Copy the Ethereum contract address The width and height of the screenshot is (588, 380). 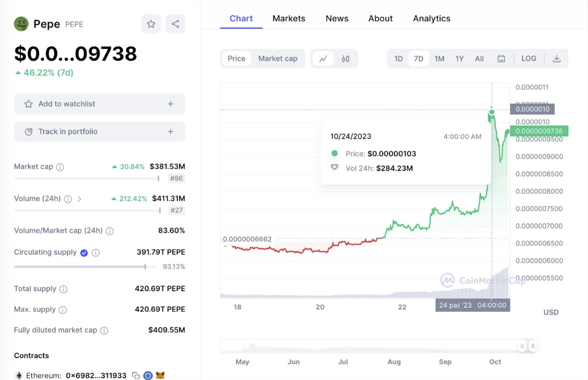136,375
